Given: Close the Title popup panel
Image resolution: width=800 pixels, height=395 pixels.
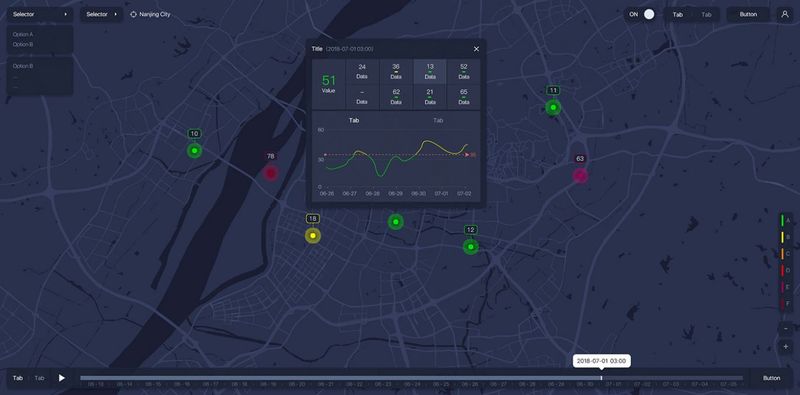Looking at the screenshot, I should 477,49.
